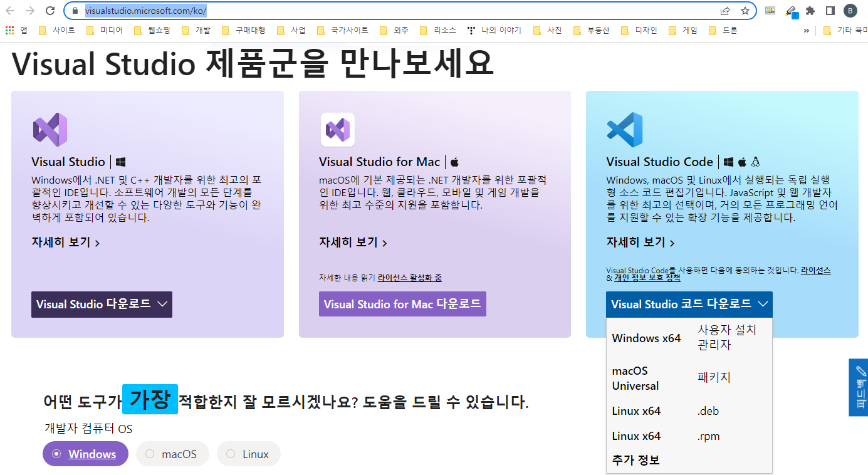868x475 pixels.
Task: Open the 사진 bookmark folder
Action: tap(547, 30)
